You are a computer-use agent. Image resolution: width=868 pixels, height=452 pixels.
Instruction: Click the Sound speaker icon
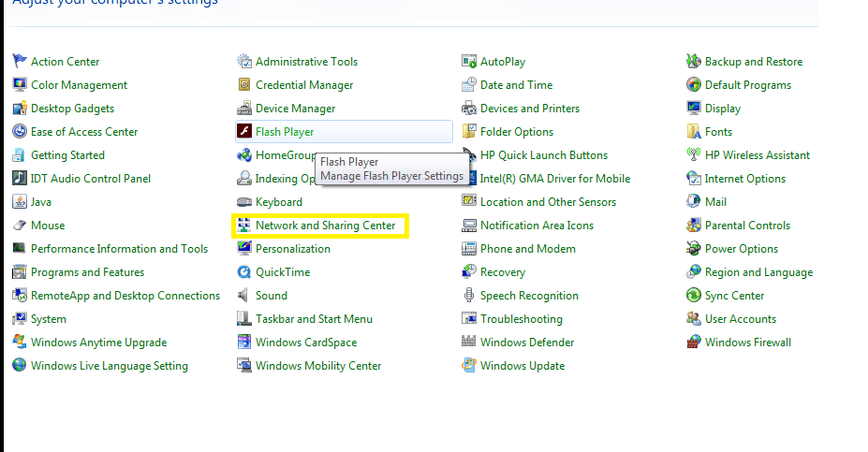pyautogui.click(x=244, y=296)
